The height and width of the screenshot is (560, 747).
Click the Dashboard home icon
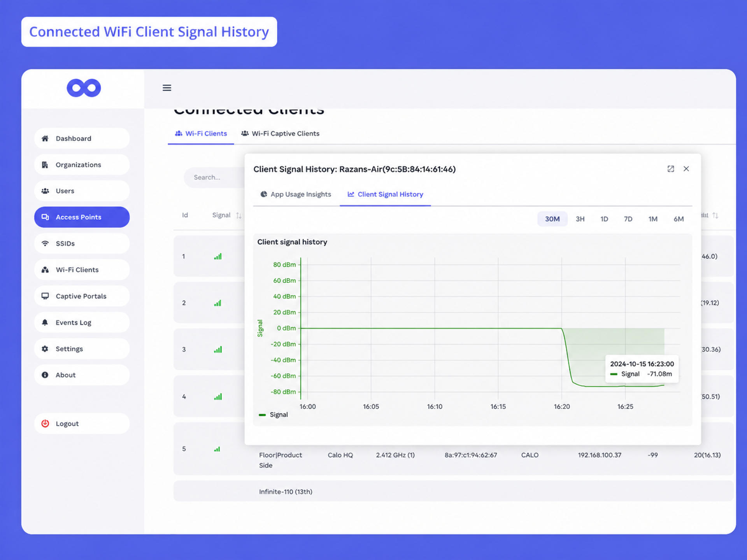click(45, 138)
